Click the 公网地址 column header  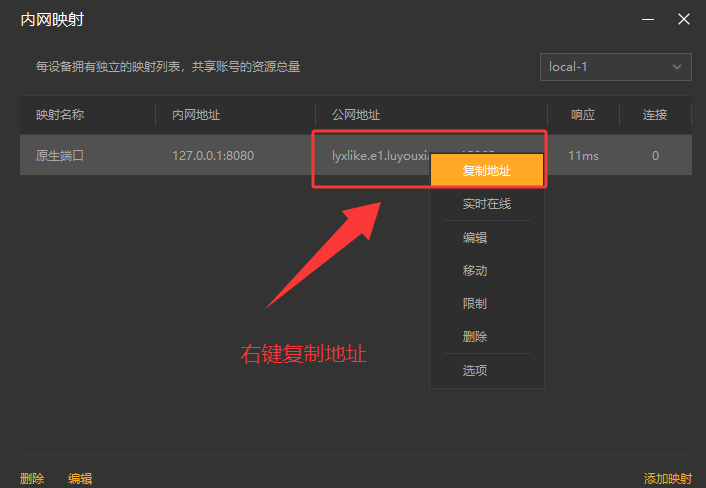[x=356, y=115]
